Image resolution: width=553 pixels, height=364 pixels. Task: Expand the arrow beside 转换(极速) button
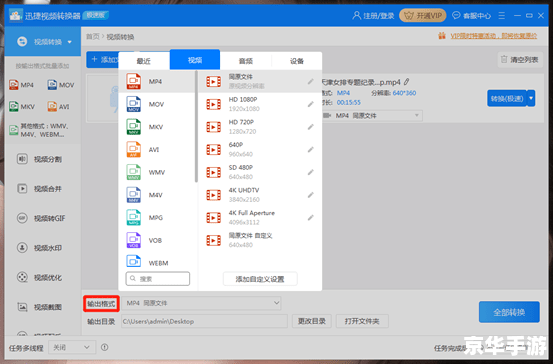click(531, 98)
